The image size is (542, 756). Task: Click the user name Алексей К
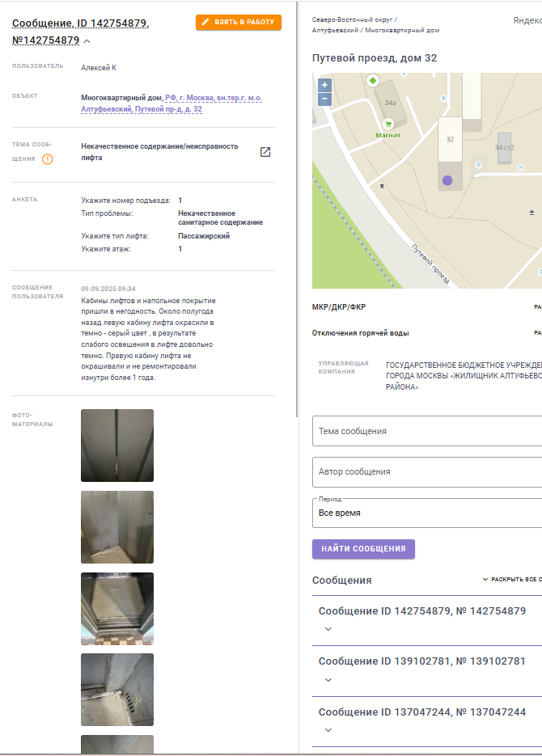coord(99,68)
